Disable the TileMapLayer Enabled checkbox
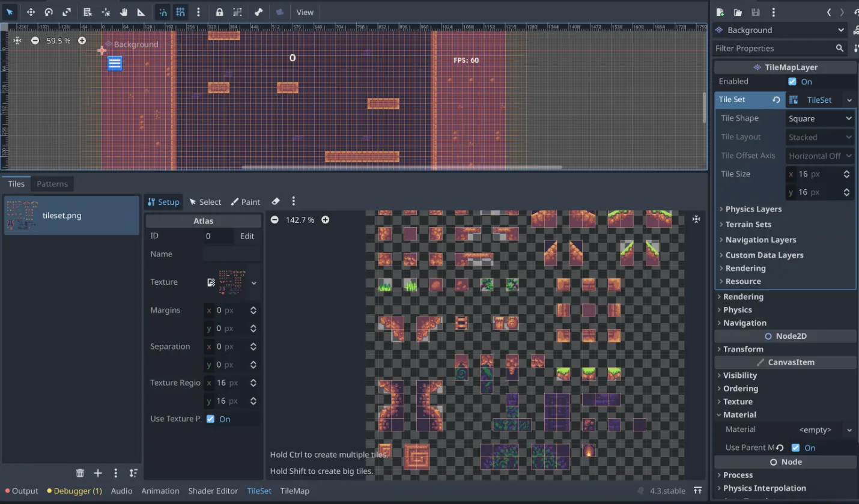This screenshot has height=504, width=859. point(792,82)
